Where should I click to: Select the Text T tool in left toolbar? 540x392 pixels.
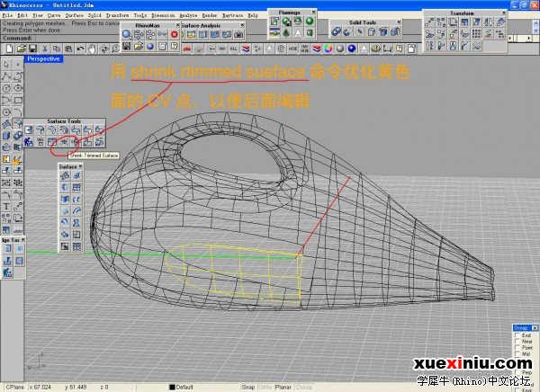(x=6, y=206)
